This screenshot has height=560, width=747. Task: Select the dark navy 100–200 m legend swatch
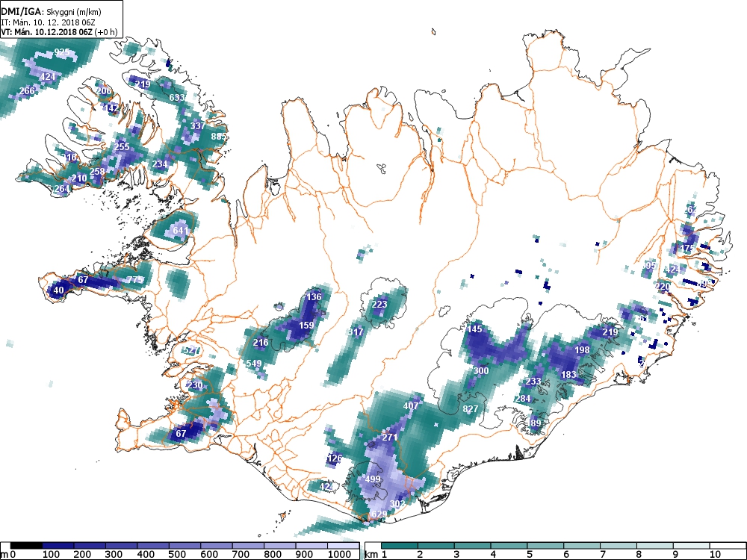pos(58,546)
